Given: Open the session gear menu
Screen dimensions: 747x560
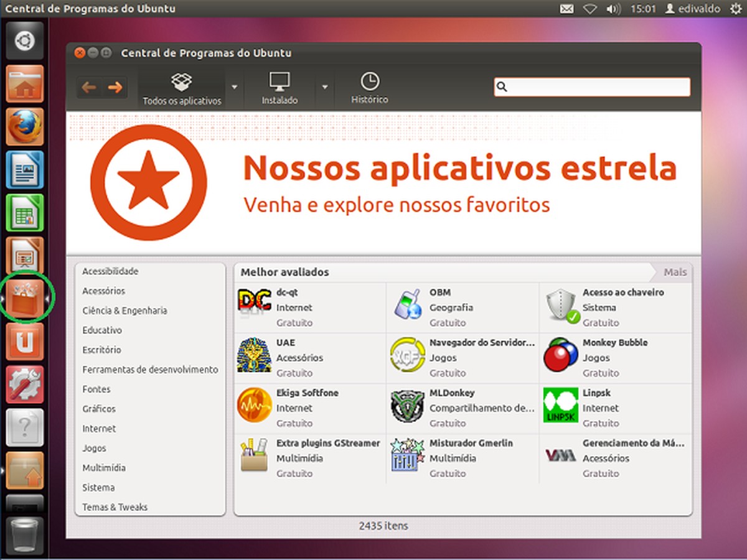Looking at the screenshot, I should point(740,9).
